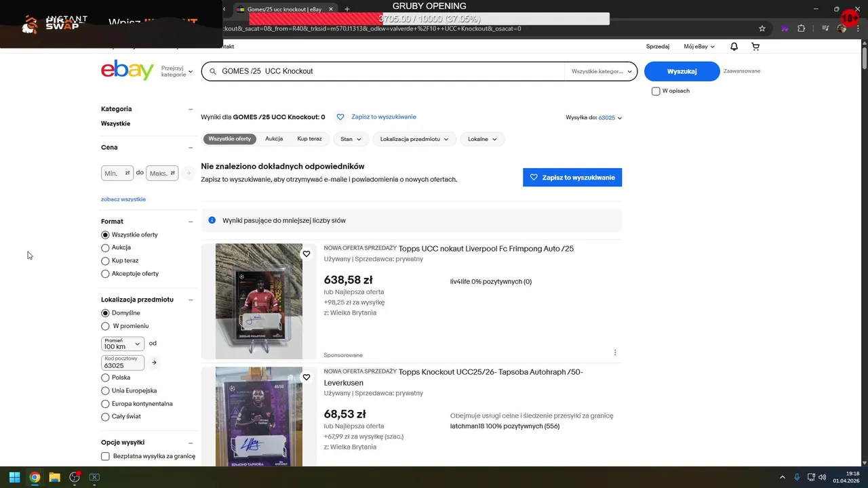Open the media control icon in Chrome toolbar
868x488 pixels.
[825, 28]
